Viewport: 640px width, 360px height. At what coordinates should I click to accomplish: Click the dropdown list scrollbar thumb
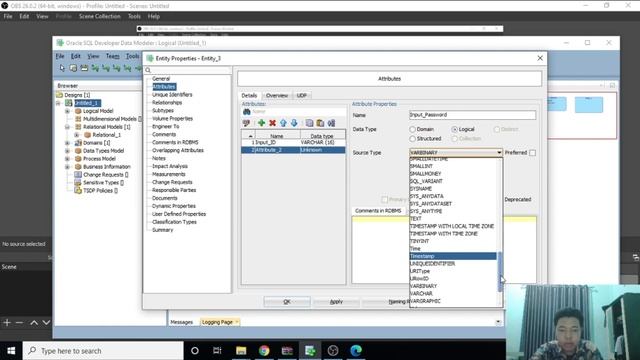[500, 271]
